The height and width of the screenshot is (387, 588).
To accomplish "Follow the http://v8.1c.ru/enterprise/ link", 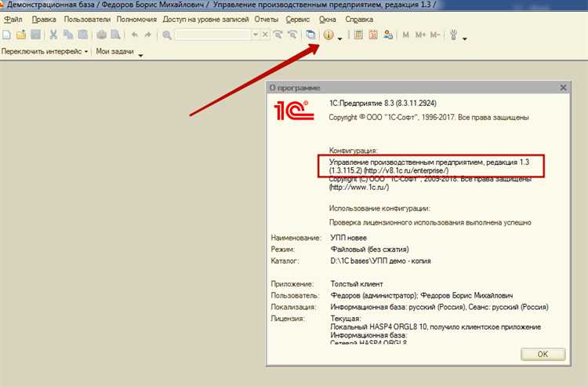I will (x=406, y=170).
